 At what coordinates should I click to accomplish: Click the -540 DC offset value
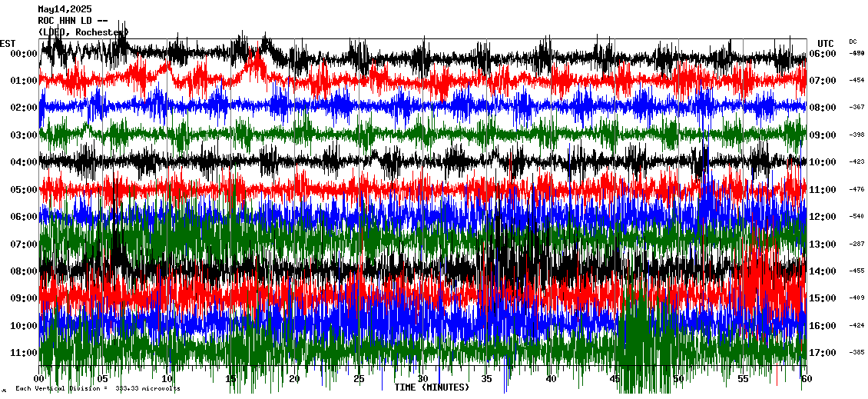click(857, 217)
